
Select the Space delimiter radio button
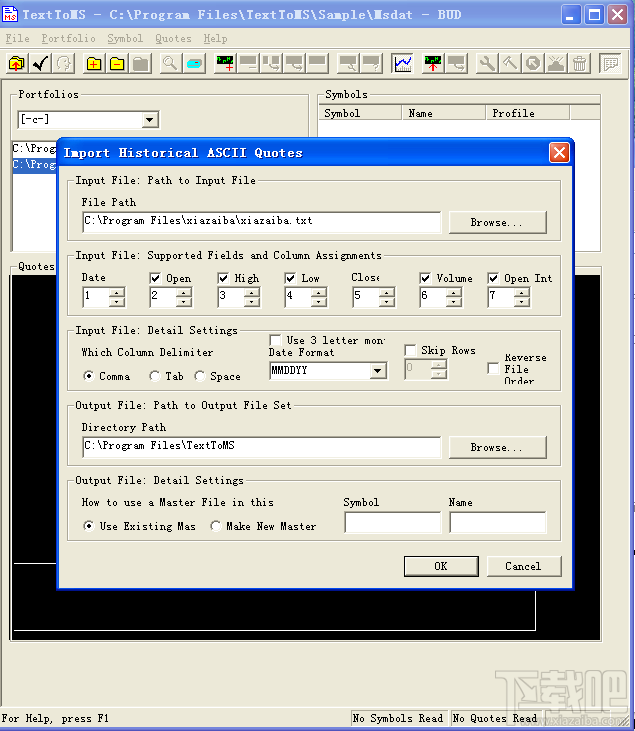coord(200,376)
